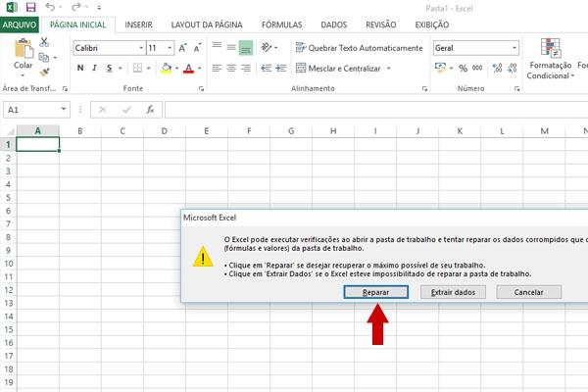The image size is (588, 392).
Task: Open Alinhamento dialog launcher
Action: (x=424, y=88)
